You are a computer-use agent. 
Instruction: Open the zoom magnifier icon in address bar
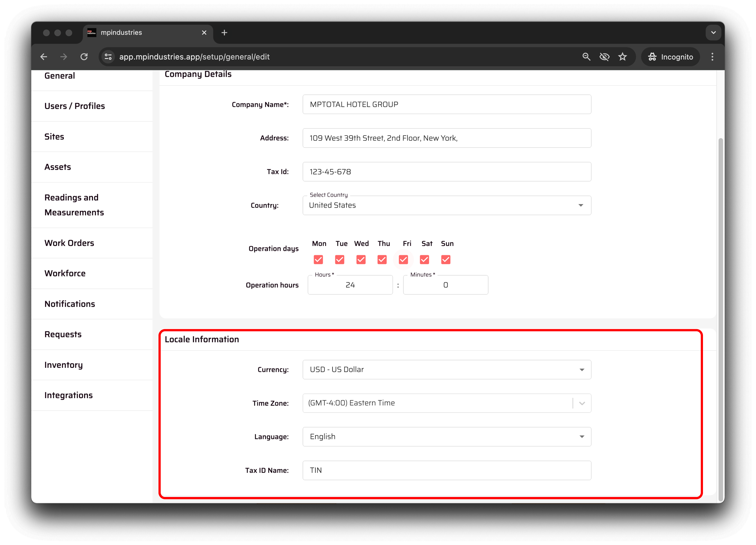click(x=586, y=57)
